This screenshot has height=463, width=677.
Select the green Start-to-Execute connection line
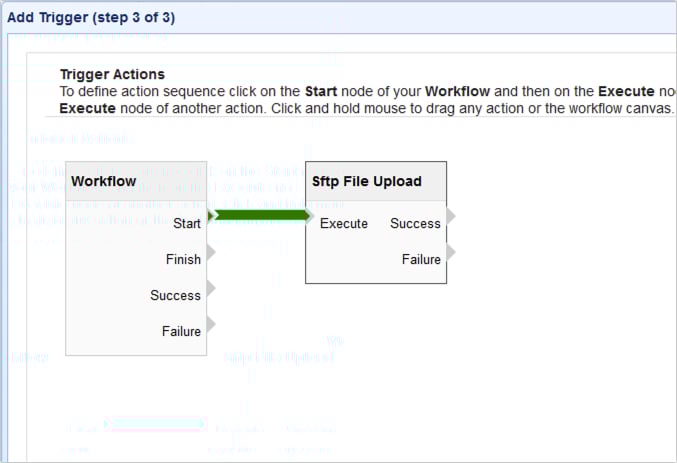pyautogui.click(x=262, y=215)
